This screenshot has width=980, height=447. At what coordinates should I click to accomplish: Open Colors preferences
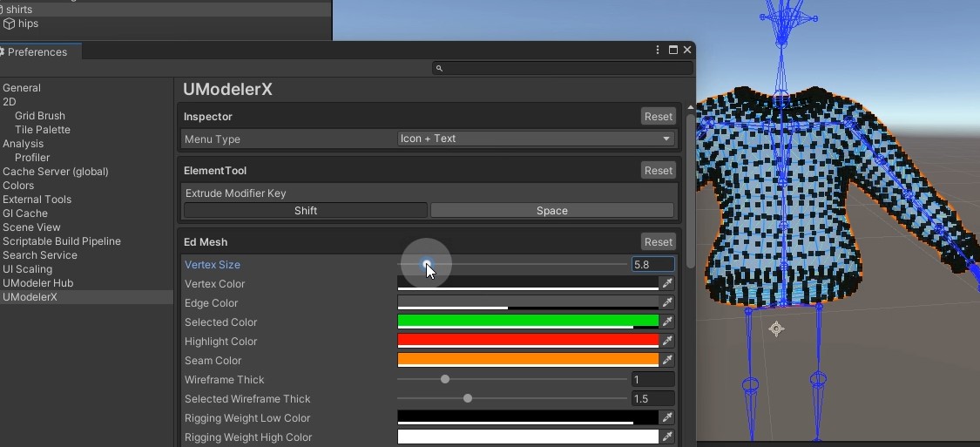click(x=18, y=186)
